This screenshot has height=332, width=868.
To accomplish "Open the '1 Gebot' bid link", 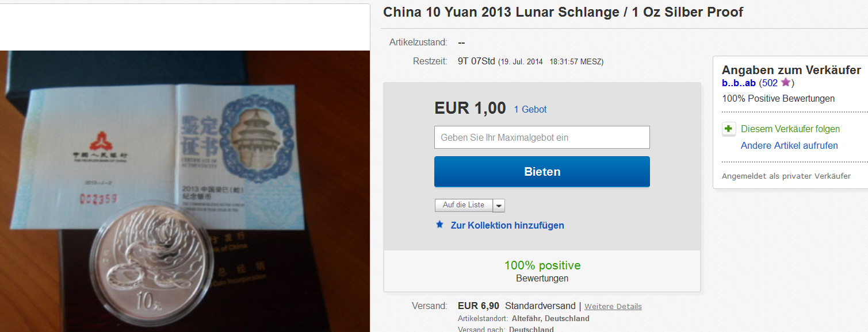I will [530, 109].
